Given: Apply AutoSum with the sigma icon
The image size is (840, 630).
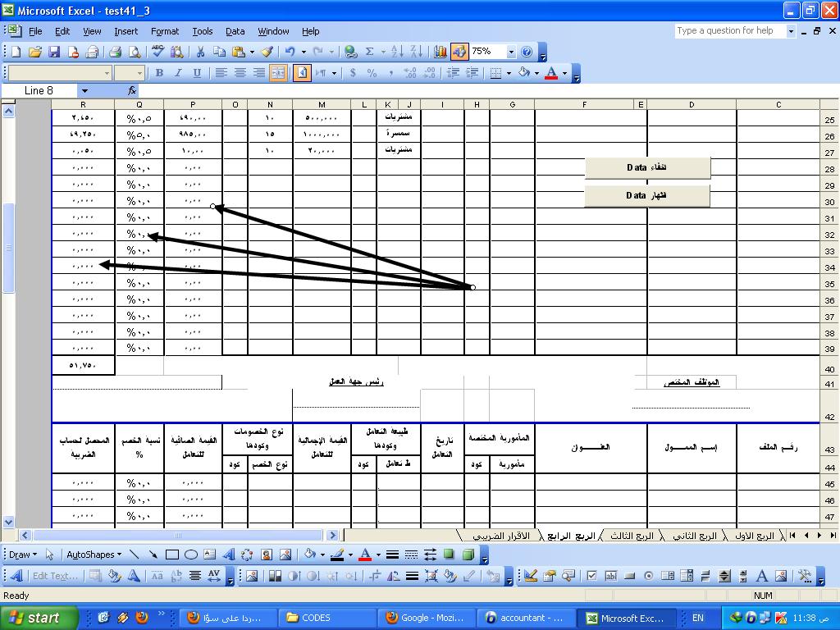Looking at the screenshot, I should pos(370,52).
